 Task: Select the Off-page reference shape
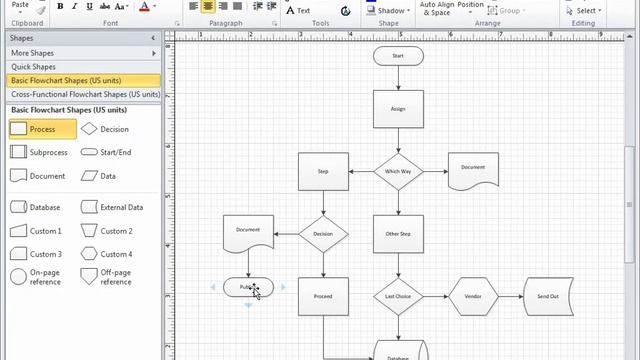(106, 277)
